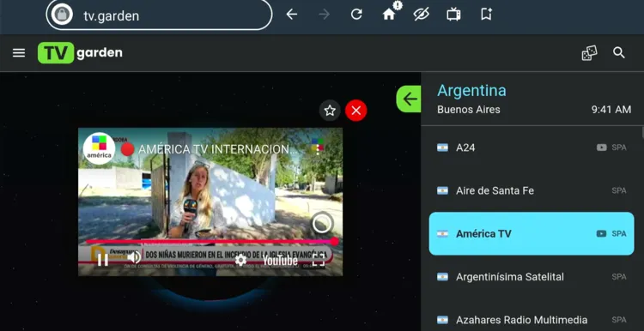Pause the video
This screenshot has height=331, width=644.
point(103,259)
